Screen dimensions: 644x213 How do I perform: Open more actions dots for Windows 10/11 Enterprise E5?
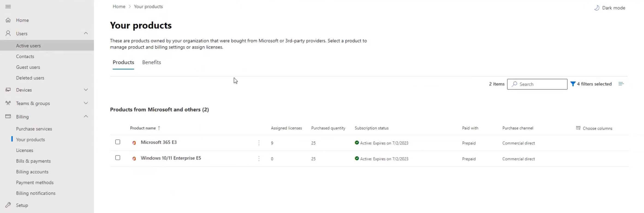coord(259,159)
